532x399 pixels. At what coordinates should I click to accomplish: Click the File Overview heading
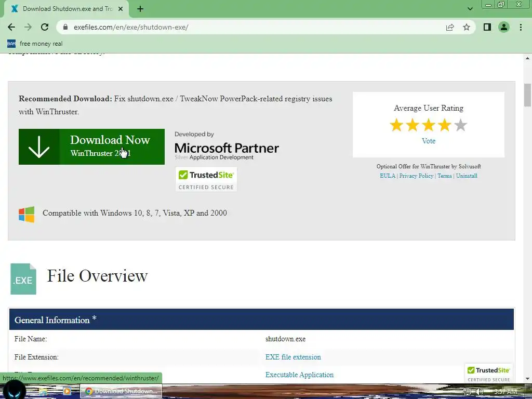(97, 276)
